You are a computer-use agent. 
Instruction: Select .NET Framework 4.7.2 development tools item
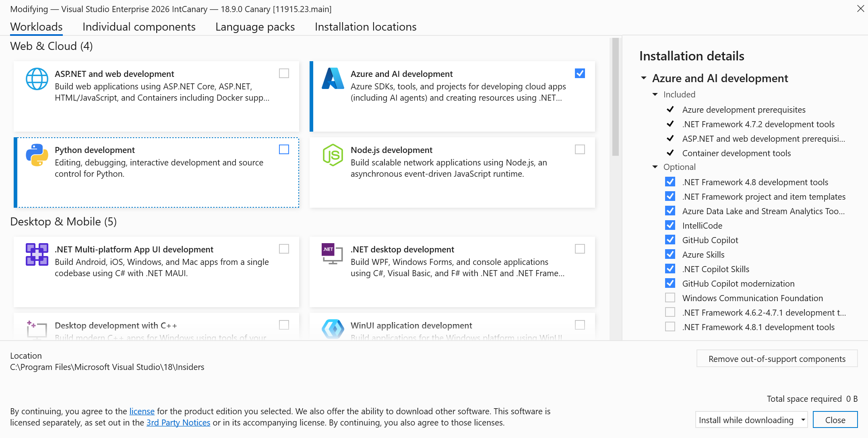pyautogui.click(x=758, y=124)
